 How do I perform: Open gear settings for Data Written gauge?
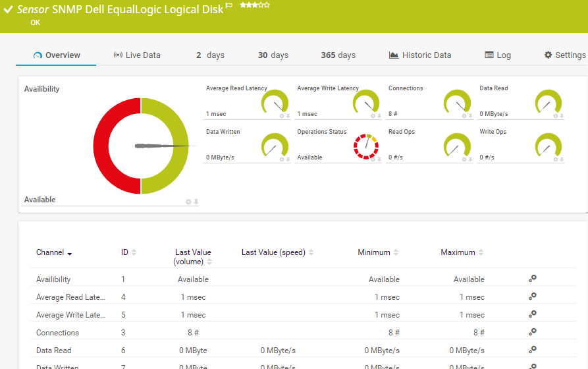pyautogui.click(x=282, y=159)
